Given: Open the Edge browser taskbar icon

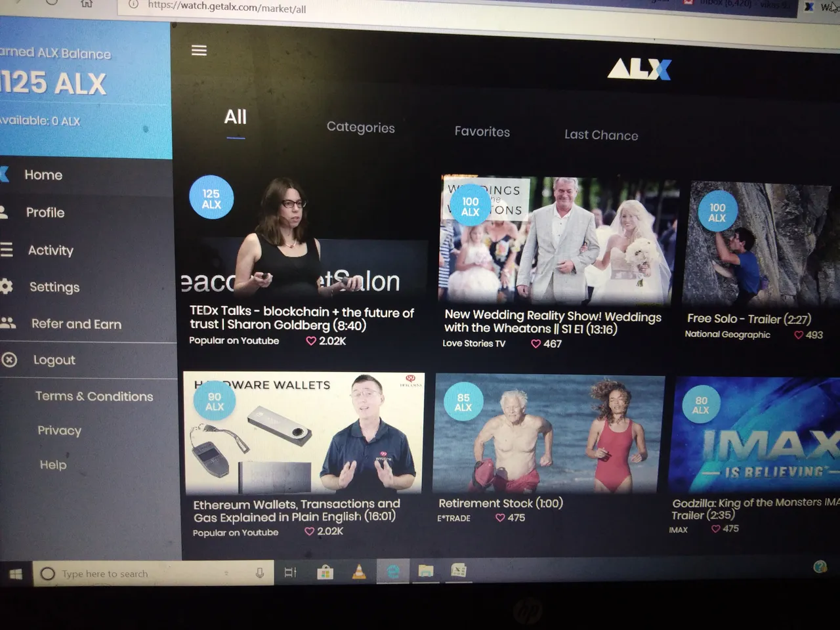Looking at the screenshot, I should click(392, 571).
